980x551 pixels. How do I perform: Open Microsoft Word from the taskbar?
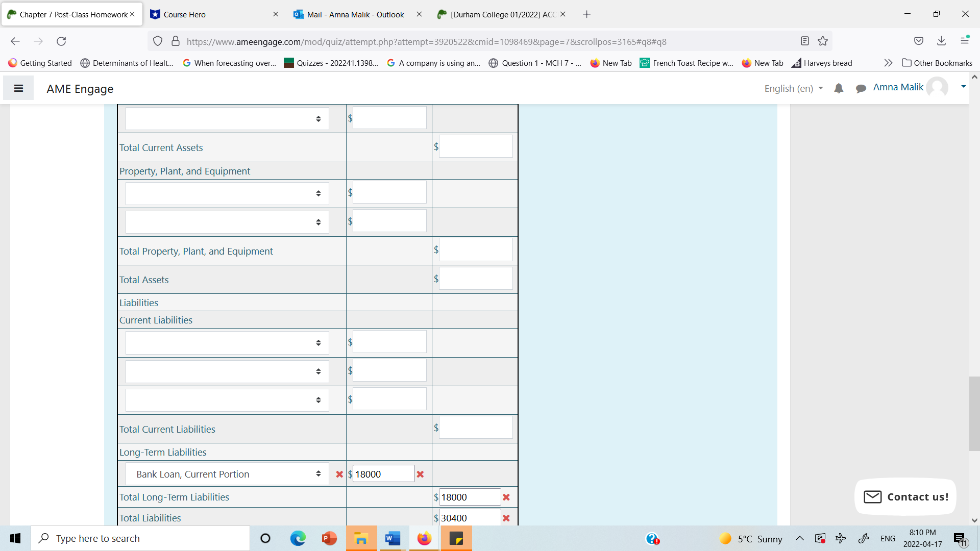393,538
